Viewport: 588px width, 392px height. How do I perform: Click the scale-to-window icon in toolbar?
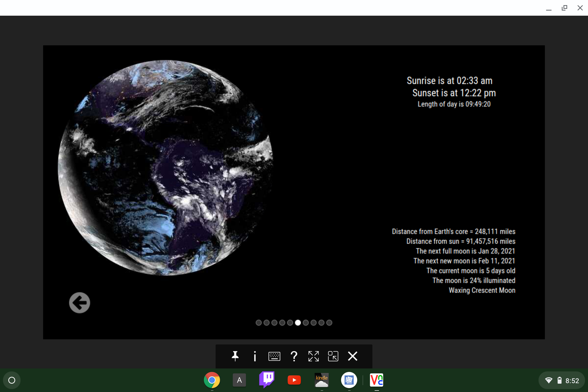tap(333, 356)
